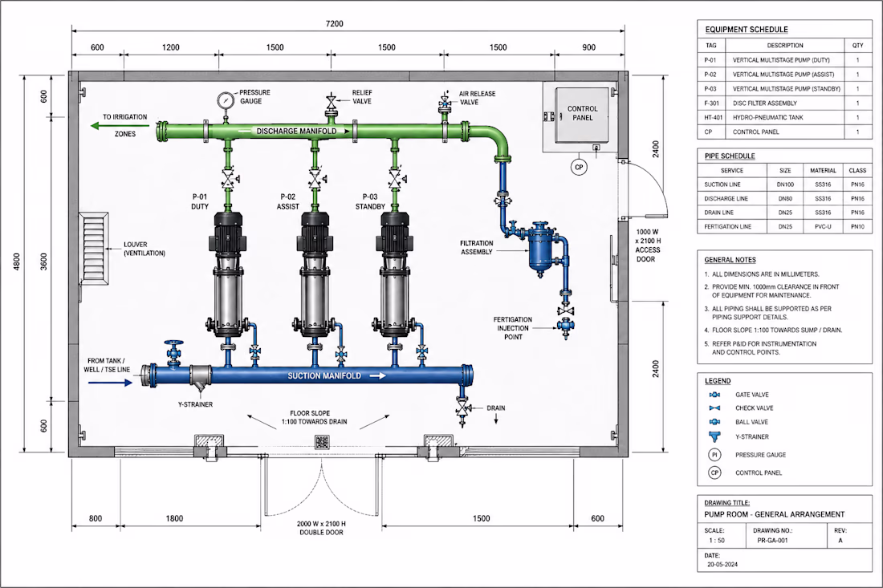Click the 1800 bottom dimension value
The width and height of the screenshot is (883, 588).
point(174,518)
